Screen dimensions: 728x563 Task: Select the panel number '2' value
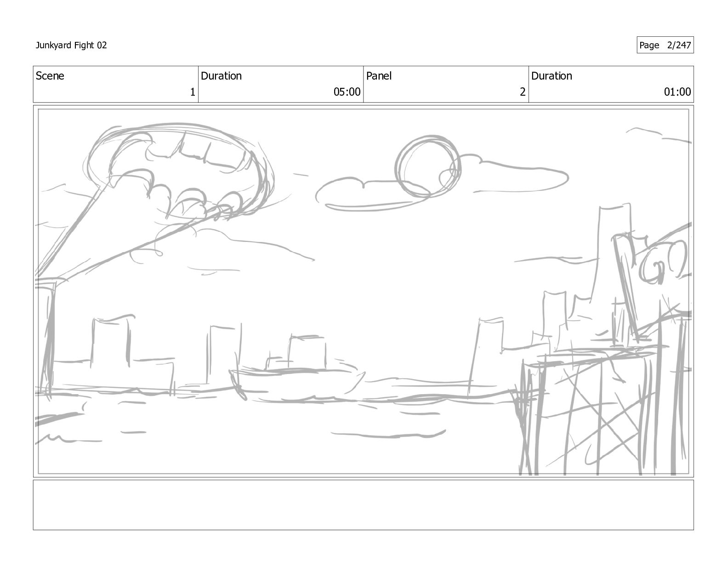523,92
